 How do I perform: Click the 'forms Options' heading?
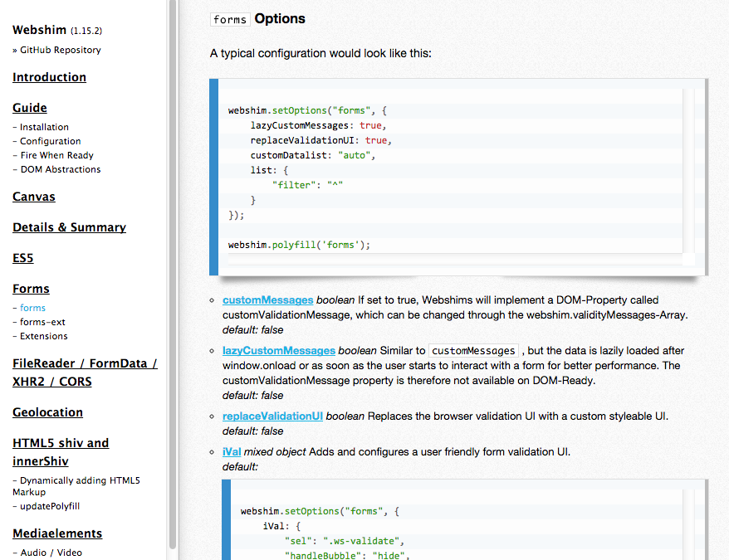coord(258,19)
